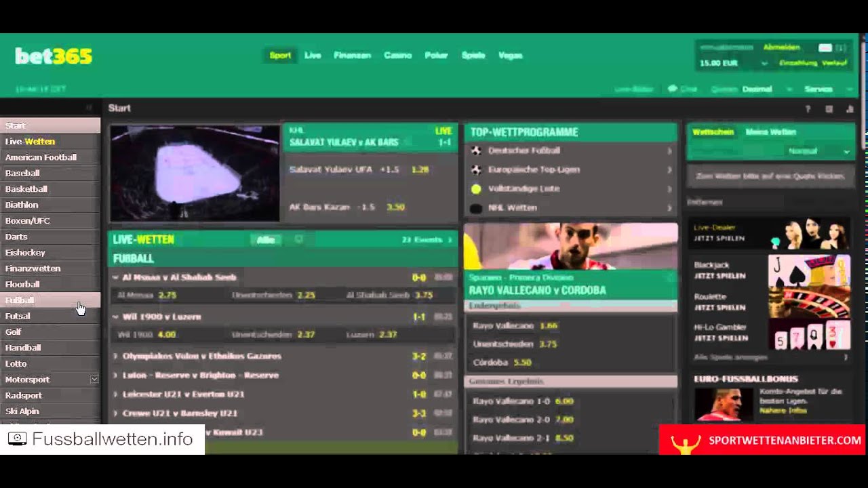Click the statistics icon in the Start bar
This screenshot has width=868, height=488.
850,108
